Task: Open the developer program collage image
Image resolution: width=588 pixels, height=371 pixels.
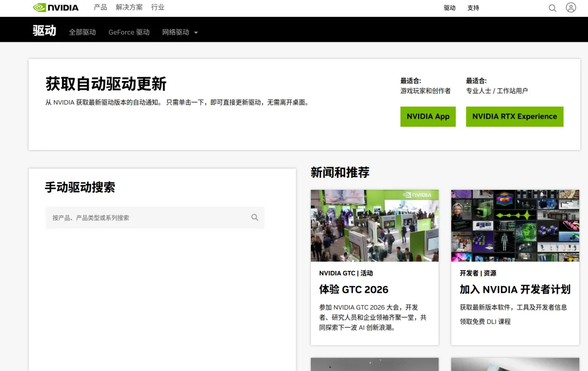Action: coord(515,226)
